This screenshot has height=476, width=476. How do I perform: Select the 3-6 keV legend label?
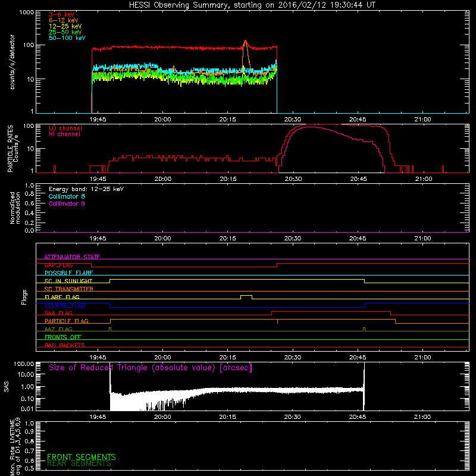62,14
